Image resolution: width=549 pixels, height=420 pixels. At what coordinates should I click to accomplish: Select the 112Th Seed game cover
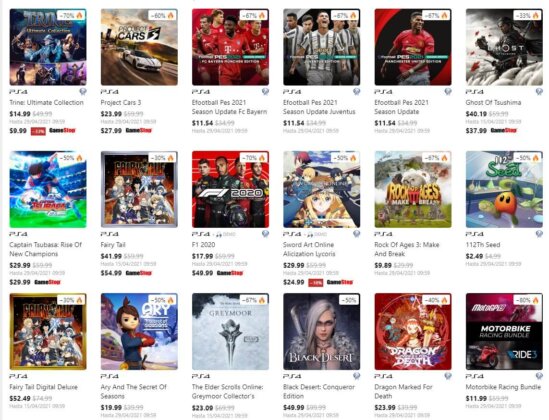pos(504,189)
